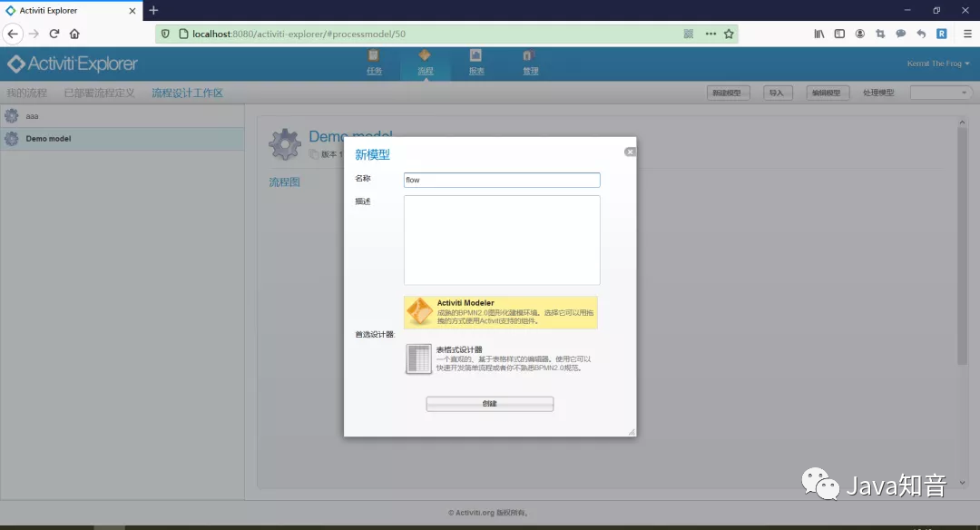Screen dimensions: 980x530
Task: Open the page actions three-dot menu
Action: click(710, 34)
